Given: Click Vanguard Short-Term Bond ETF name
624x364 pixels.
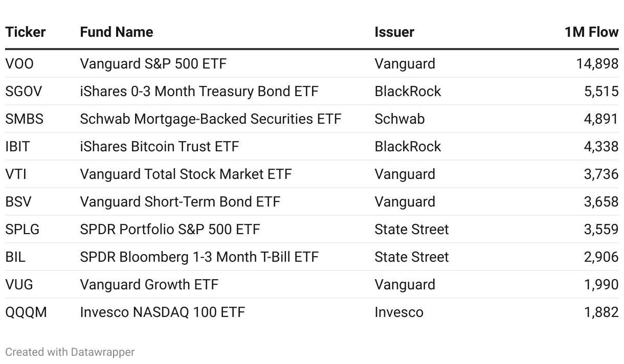Looking at the screenshot, I should click(x=180, y=202).
